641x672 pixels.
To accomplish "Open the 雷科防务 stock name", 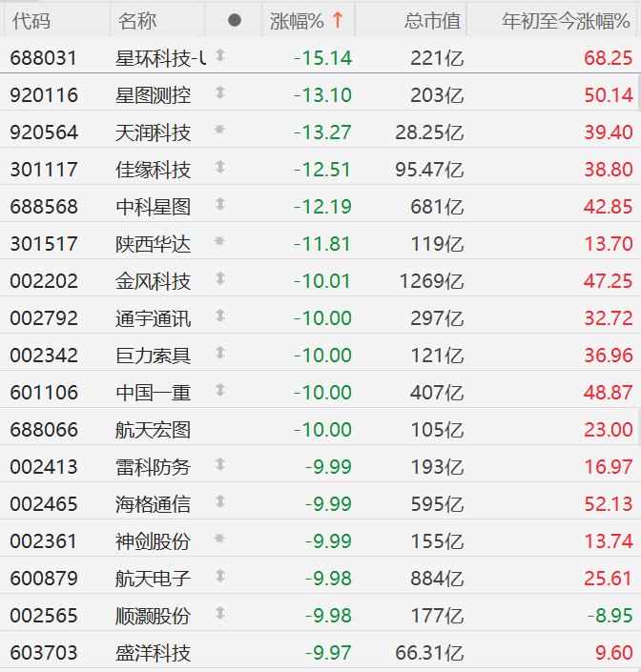I will (x=153, y=467).
